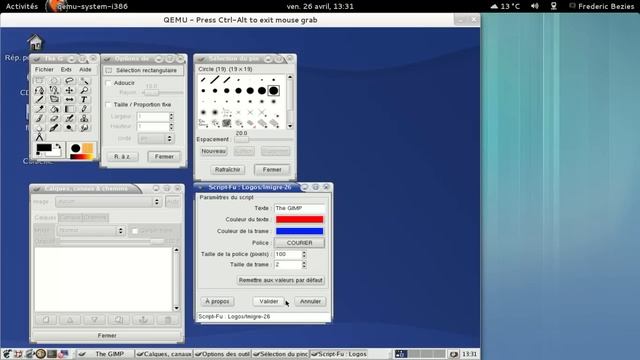640x360 pixels.
Task: Select the Clone stamp tool
Action: [x=84, y=118]
